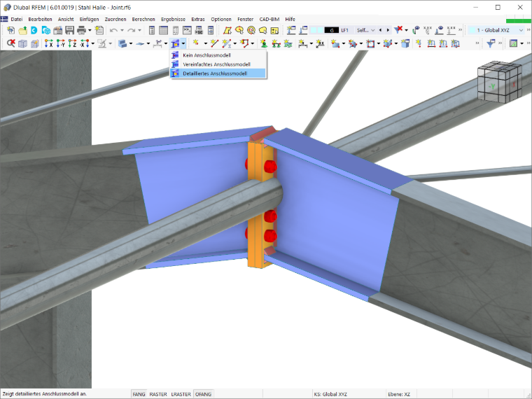This screenshot has width=532, height=399.
Task: Open the Hilfe menu
Action: 290,20
